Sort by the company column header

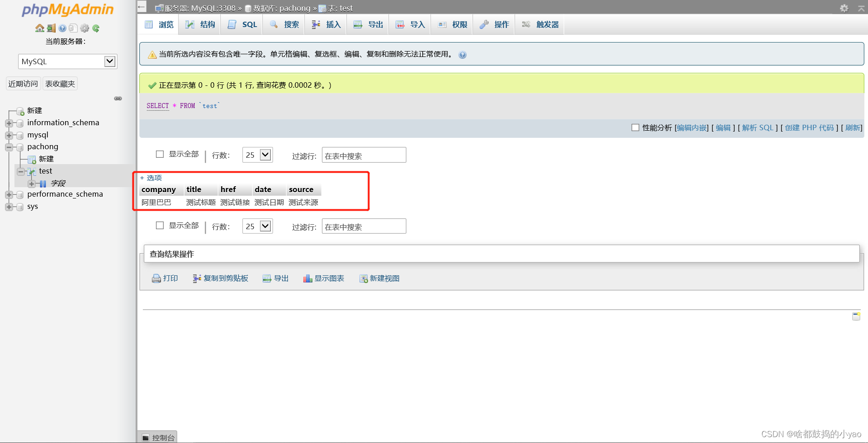coord(159,189)
